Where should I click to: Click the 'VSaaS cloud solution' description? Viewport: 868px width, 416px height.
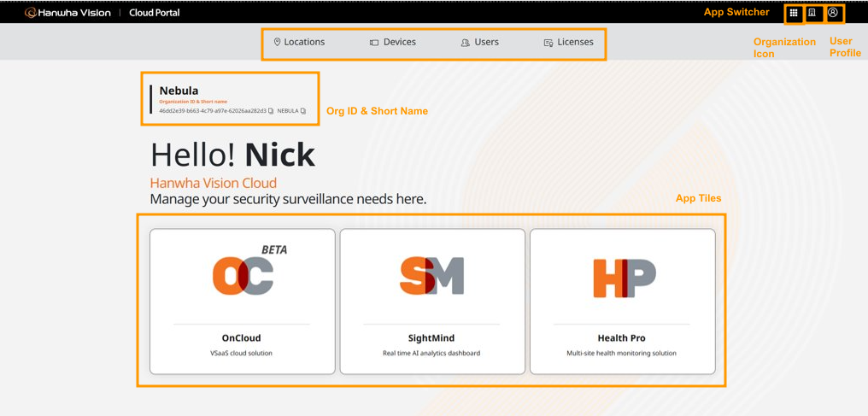tap(242, 353)
